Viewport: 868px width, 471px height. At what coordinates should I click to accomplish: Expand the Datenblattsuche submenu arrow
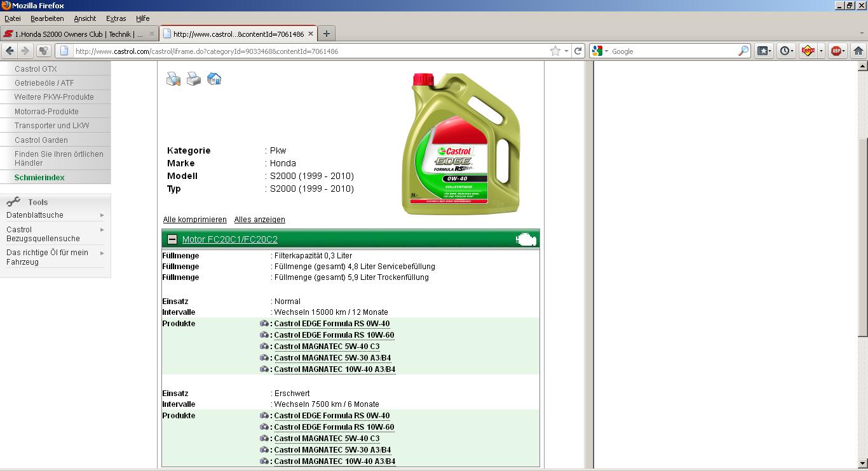[x=102, y=215]
